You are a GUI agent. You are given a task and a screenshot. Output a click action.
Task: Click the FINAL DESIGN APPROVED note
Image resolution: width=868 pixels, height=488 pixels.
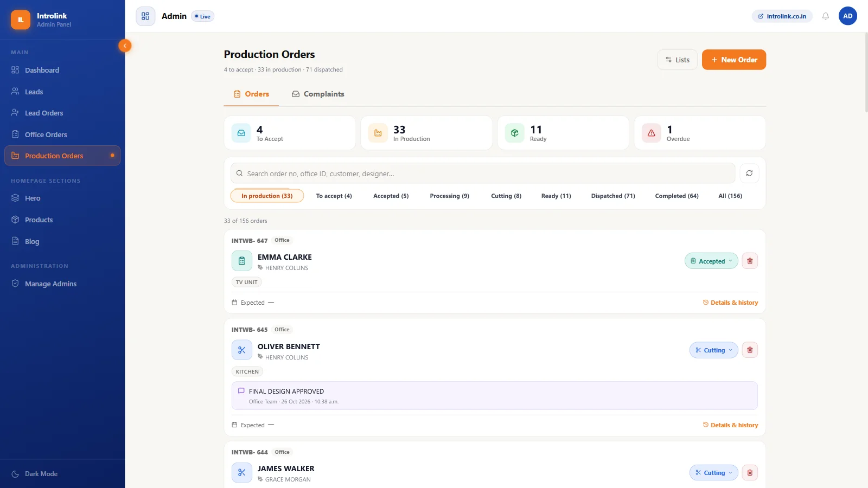pyautogui.click(x=495, y=396)
